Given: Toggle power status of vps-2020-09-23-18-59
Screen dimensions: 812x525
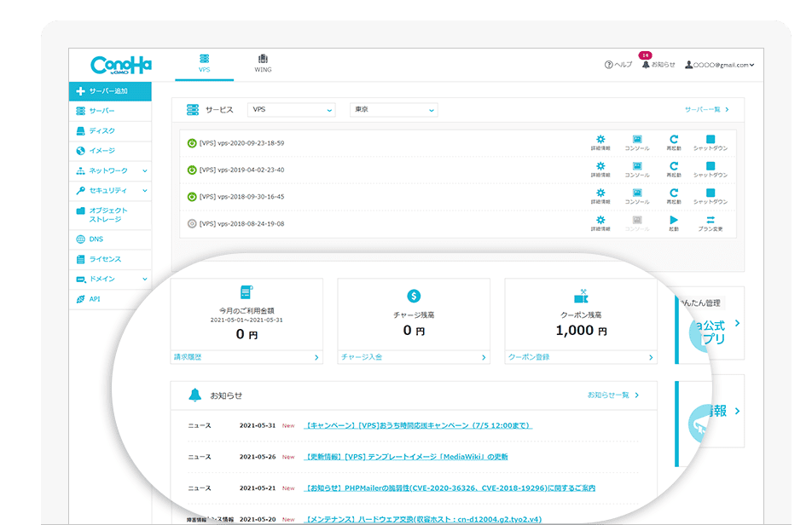Looking at the screenshot, I should pyautogui.click(x=192, y=143).
